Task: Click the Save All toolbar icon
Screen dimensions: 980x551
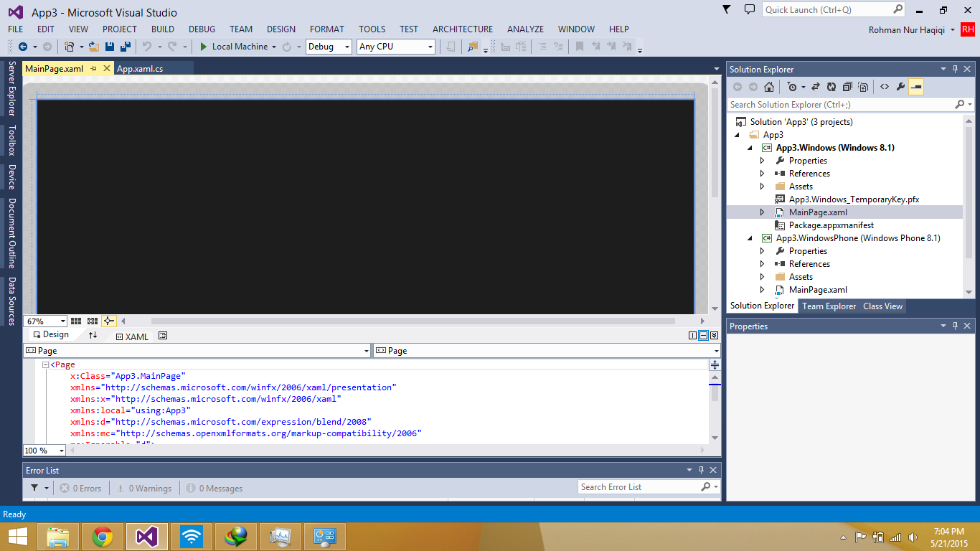Action: [125, 47]
